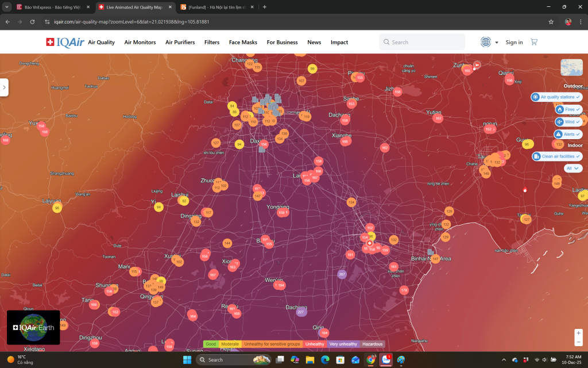Image resolution: width=588 pixels, height=368 pixels.
Task: Open the globe language selector icon
Action: pos(485,41)
